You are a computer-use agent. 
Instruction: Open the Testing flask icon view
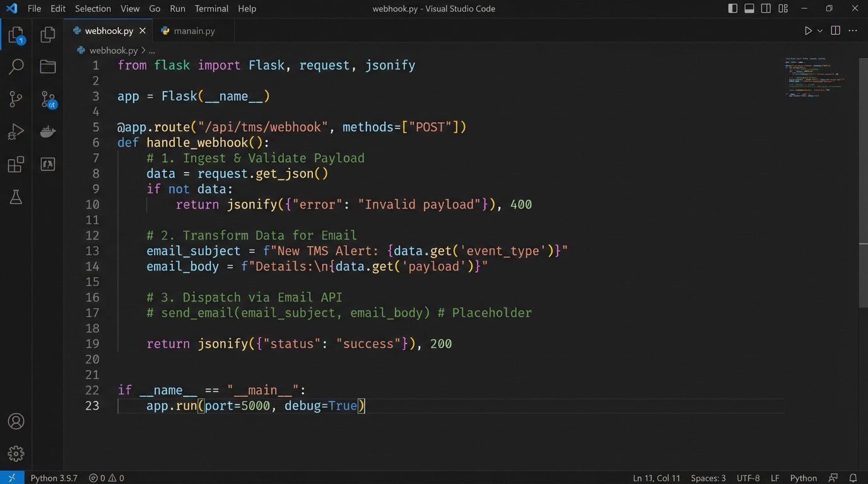tap(16, 197)
